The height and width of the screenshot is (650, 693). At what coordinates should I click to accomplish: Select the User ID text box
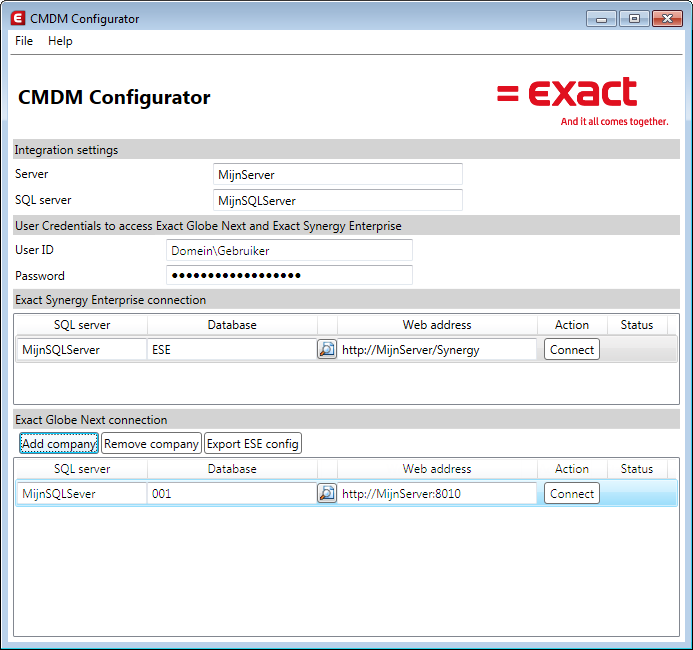coord(289,251)
